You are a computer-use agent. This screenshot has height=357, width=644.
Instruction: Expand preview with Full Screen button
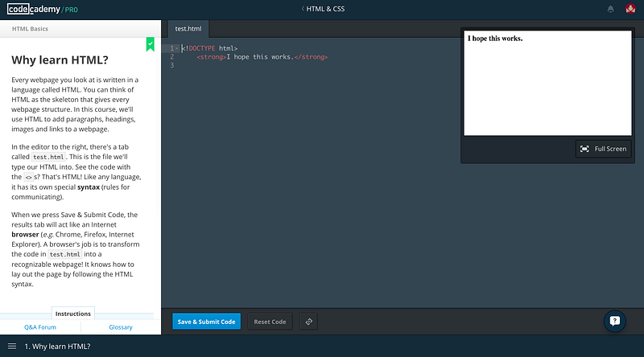click(603, 149)
